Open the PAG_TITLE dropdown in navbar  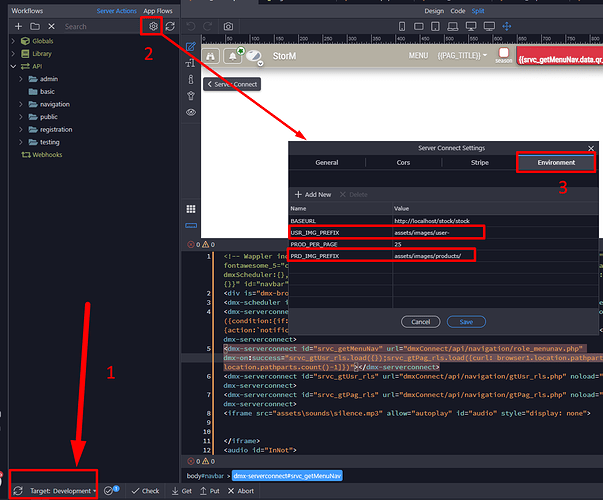click(x=462, y=56)
